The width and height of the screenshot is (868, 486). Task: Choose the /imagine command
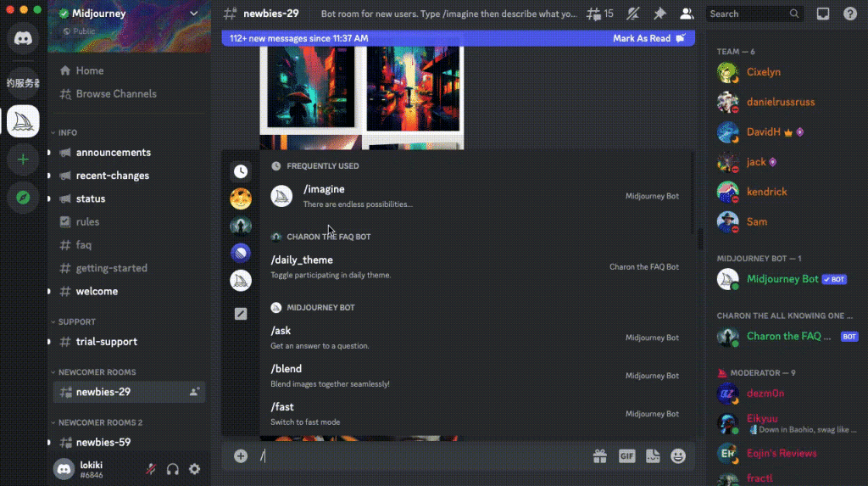[x=475, y=196]
